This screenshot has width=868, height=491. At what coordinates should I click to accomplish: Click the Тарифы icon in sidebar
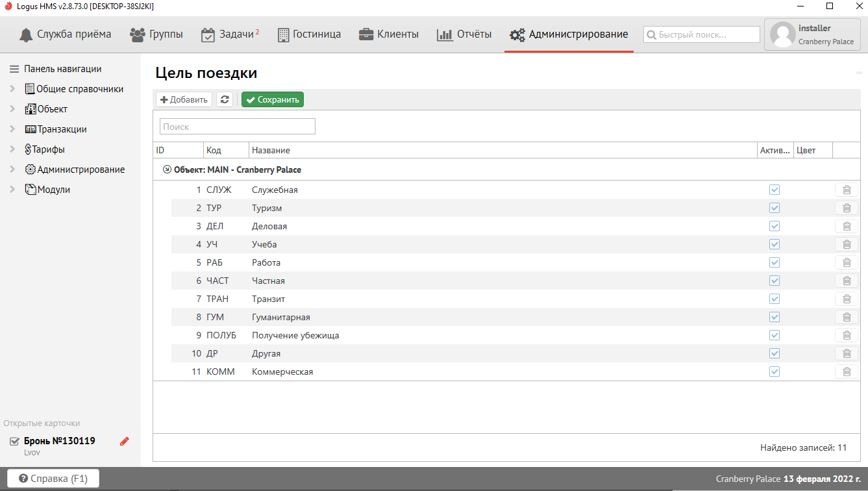click(x=28, y=149)
